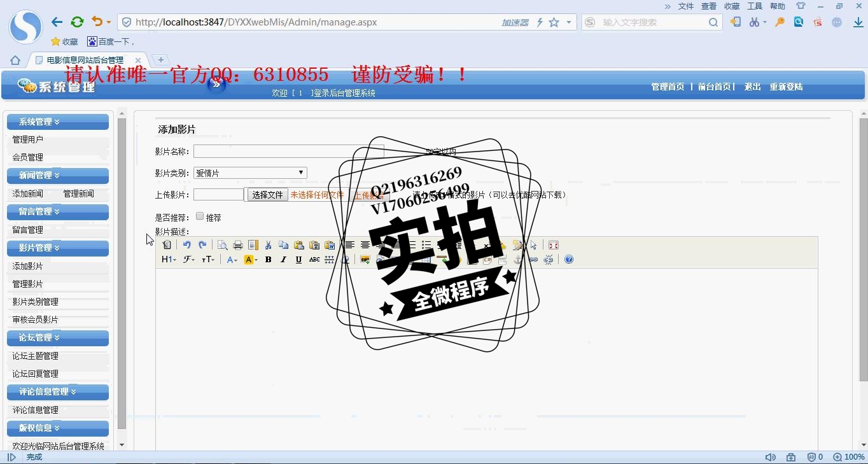Click the insert link chain icon

pos(533,259)
